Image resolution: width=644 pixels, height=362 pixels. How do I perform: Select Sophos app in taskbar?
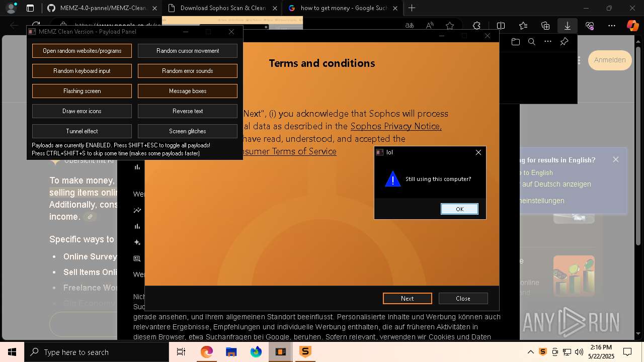click(x=305, y=352)
